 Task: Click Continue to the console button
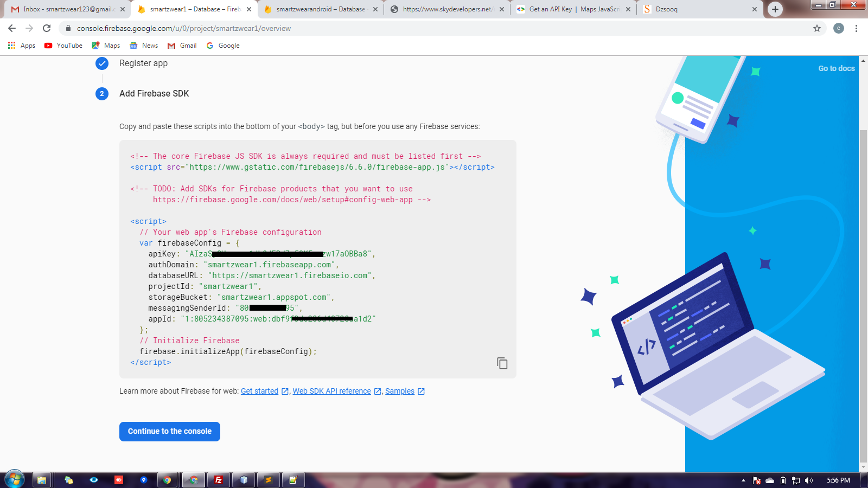click(170, 432)
